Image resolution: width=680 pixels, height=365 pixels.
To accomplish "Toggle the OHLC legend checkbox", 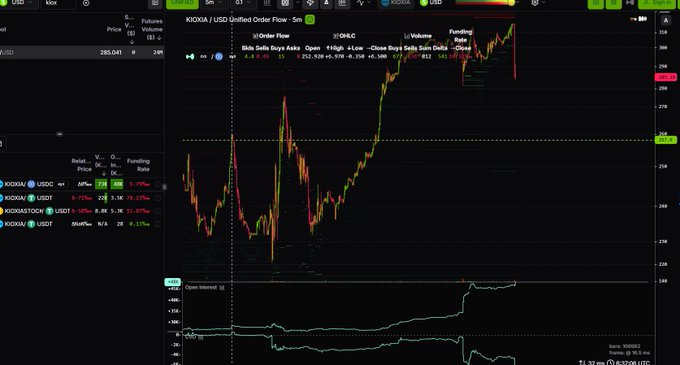I will (x=336, y=36).
